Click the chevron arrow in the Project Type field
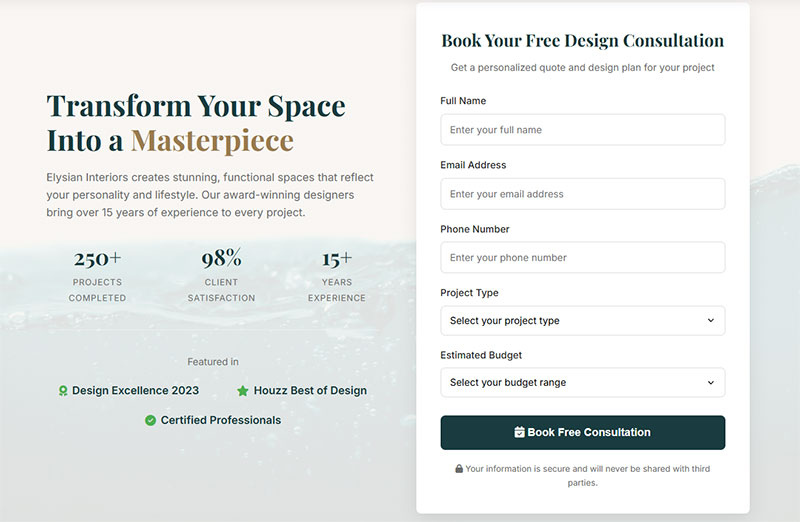 click(x=711, y=321)
